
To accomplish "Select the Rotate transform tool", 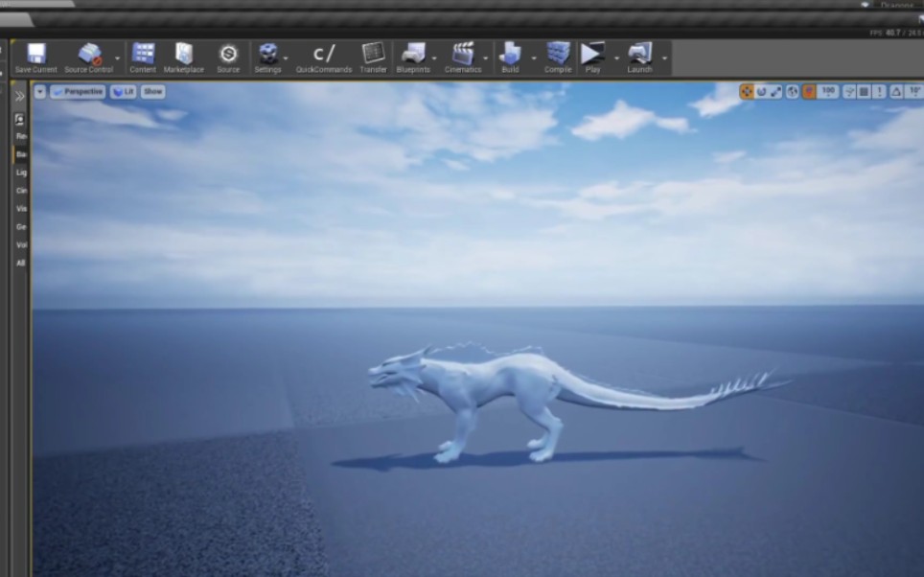I will pyautogui.click(x=762, y=90).
